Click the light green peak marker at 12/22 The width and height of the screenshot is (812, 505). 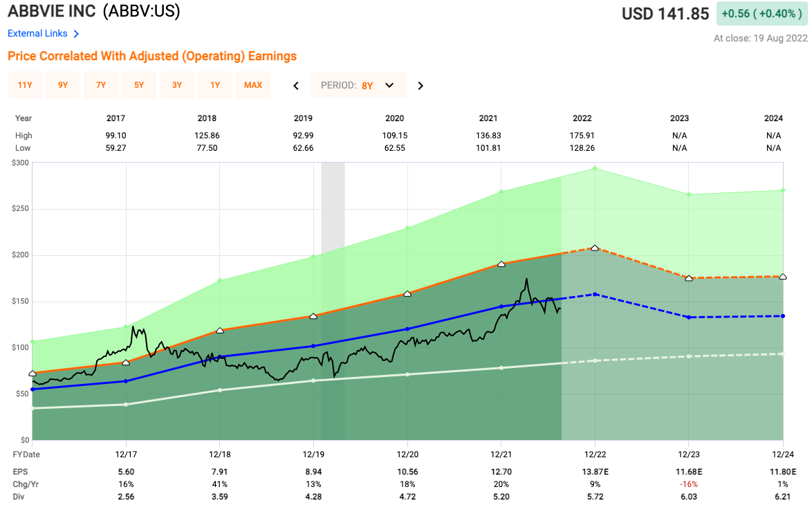coord(595,168)
